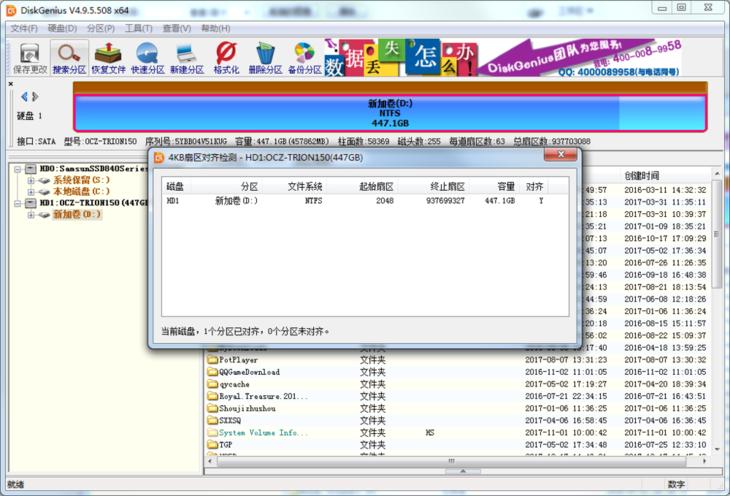
Task: Click the 创建时间 column header in file list
Action: [x=642, y=176]
